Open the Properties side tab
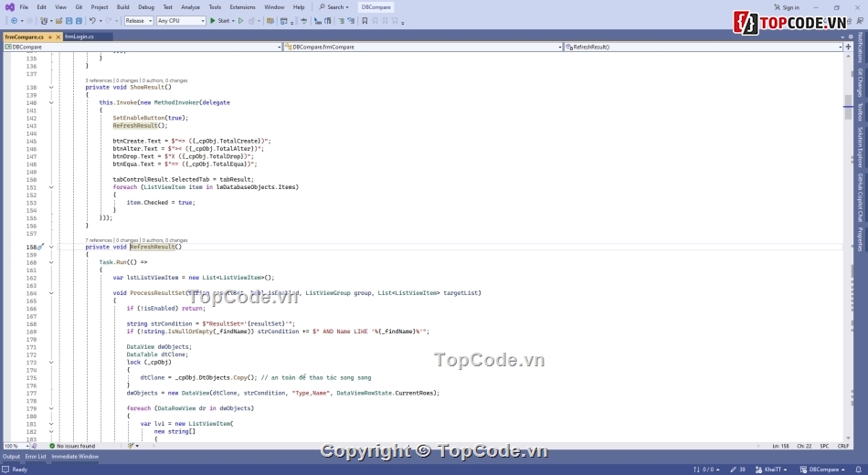Viewport: 868px width, 475px height. tap(861, 239)
